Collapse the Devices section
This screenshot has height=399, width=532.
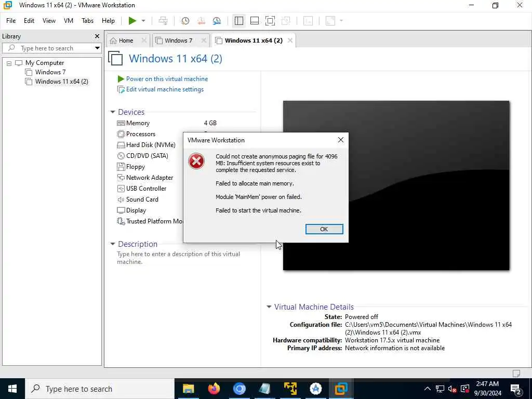[x=113, y=112]
